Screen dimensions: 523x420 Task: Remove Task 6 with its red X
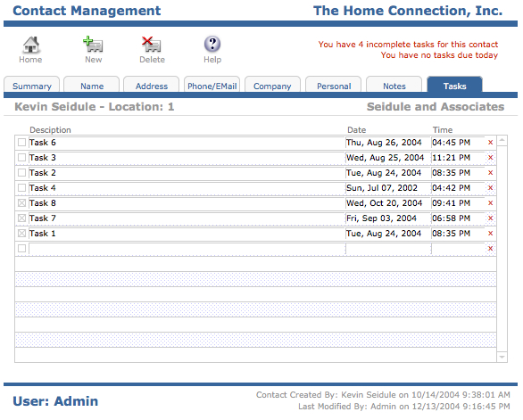[x=490, y=143]
